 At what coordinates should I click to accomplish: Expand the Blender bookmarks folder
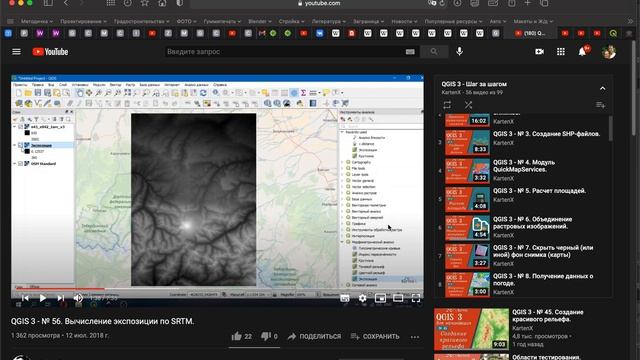click(x=260, y=21)
